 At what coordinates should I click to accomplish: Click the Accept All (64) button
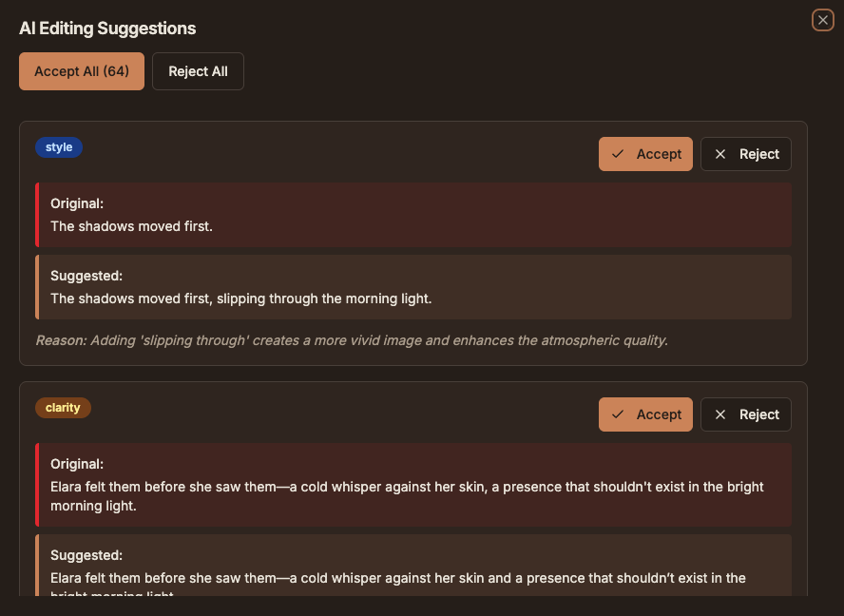[82, 71]
